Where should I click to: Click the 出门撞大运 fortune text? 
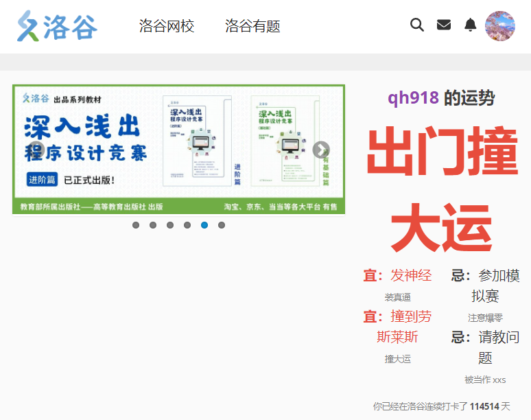tap(442, 189)
